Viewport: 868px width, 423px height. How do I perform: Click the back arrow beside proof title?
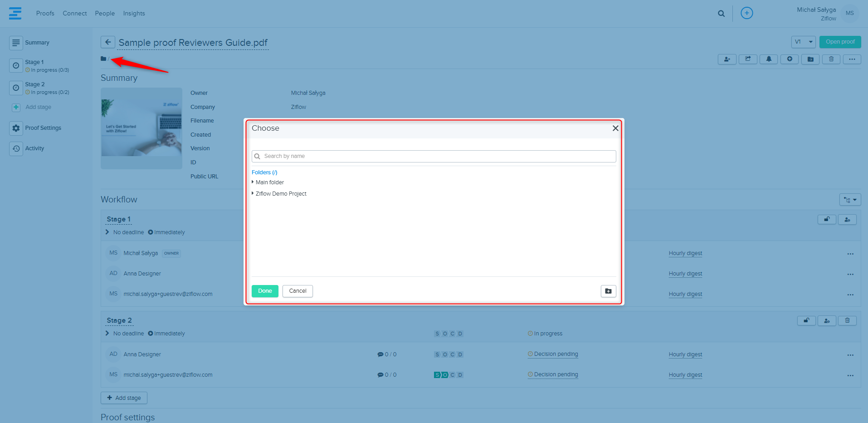pos(107,42)
